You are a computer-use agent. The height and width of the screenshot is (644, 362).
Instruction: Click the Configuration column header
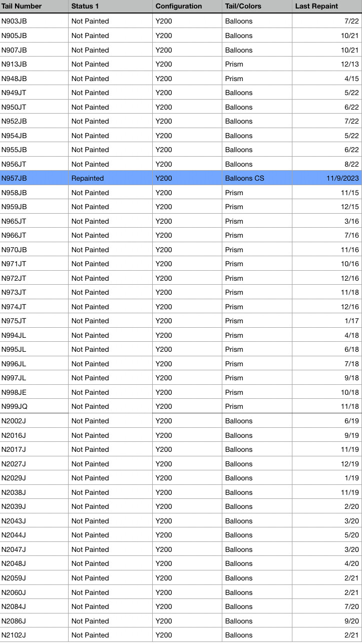coord(179,7)
